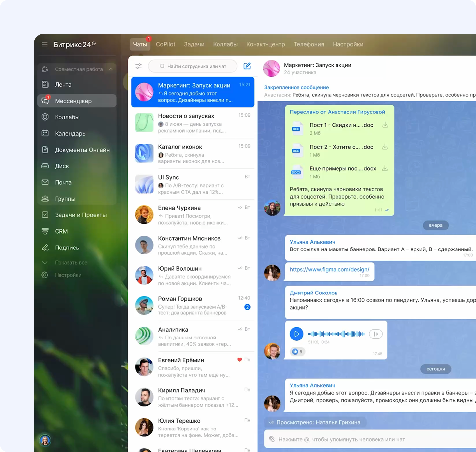Toggle the thumbs-up reaction on voice message
Screen dimensions: 476x452
click(x=297, y=352)
